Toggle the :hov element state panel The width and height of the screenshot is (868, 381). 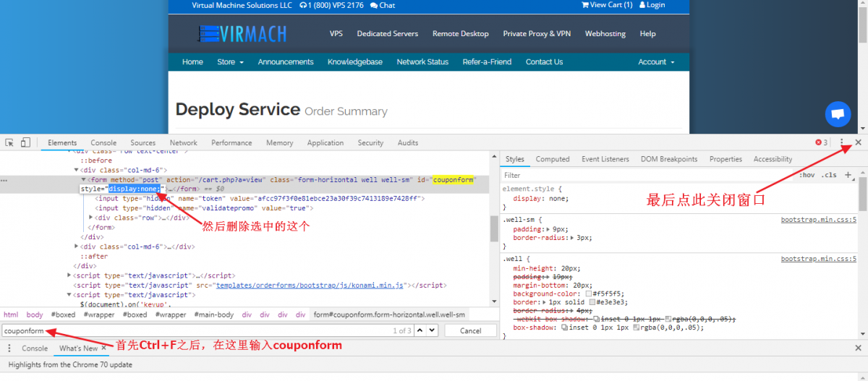click(x=807, y=175)
